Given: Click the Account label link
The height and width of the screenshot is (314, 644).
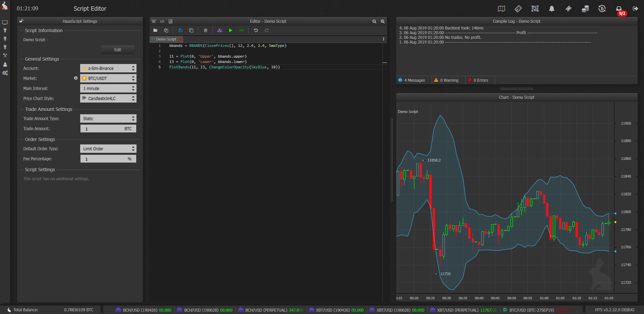Looking at the screenshot, I should pyautogui.click(x=31, y=68).
